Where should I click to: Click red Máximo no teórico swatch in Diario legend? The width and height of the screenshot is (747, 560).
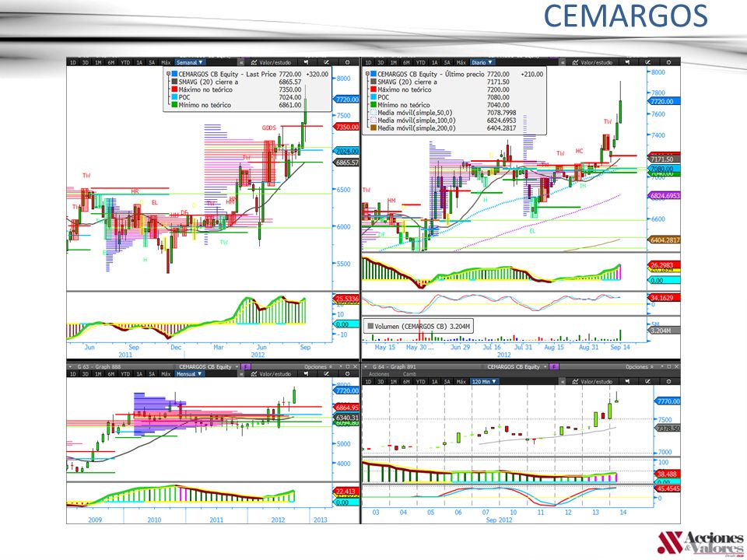click(x=373, y=89)
